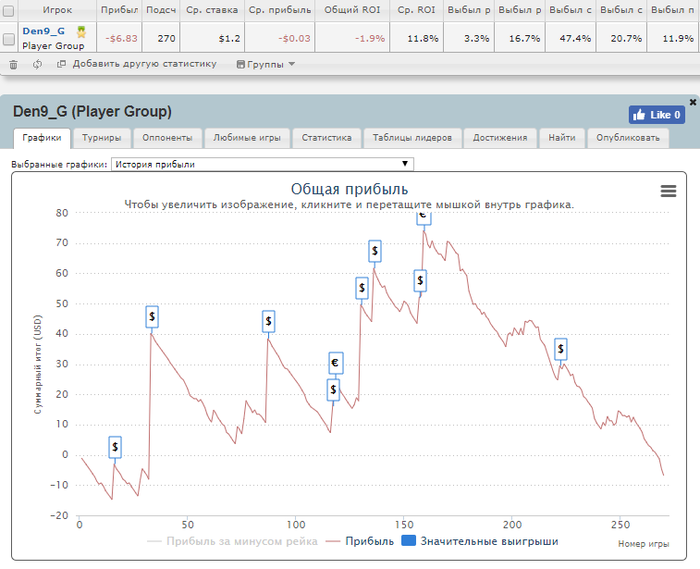Toggle the Прибыль за минусом рейка legend series

tap(233, 541)
